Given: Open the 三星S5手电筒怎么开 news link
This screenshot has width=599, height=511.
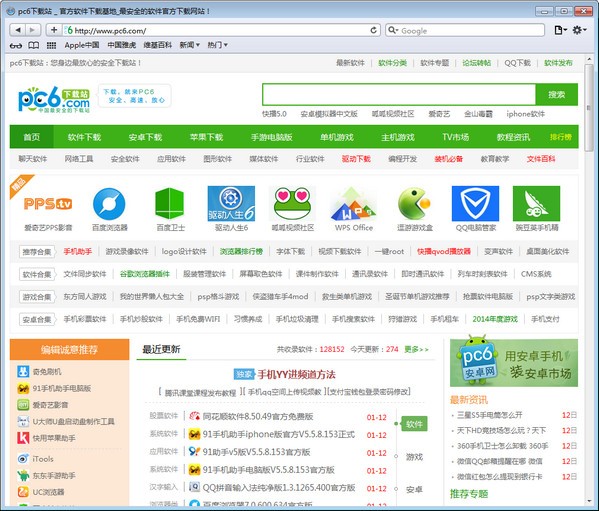Looking at the screenshot, I should click(x=489, y=415).
